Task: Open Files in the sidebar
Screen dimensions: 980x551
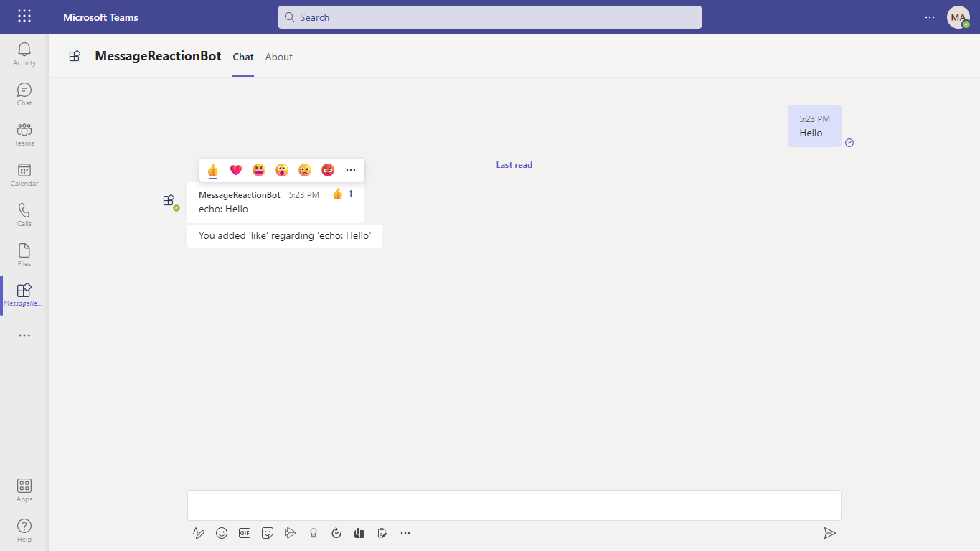Action: [24, 255]
